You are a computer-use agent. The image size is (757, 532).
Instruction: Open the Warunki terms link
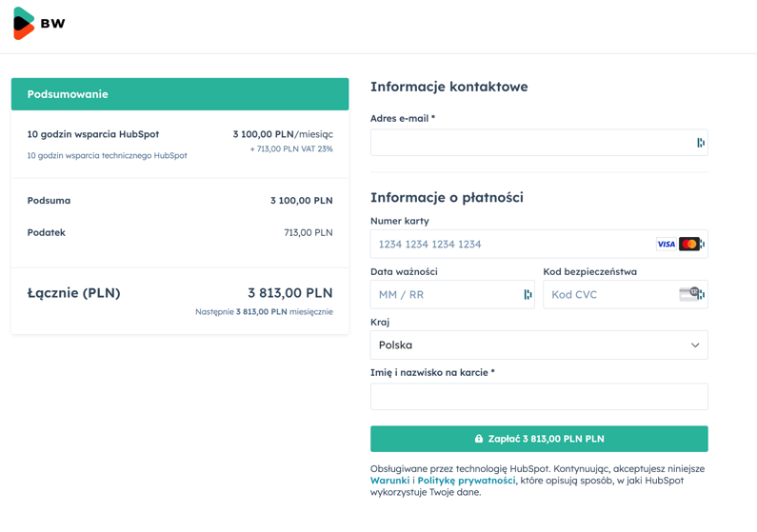point(389,481)
